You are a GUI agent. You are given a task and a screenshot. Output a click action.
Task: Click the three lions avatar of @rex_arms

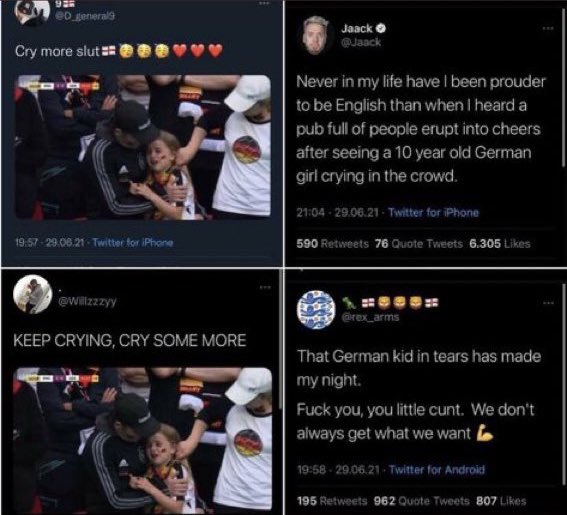coord(316,310)
